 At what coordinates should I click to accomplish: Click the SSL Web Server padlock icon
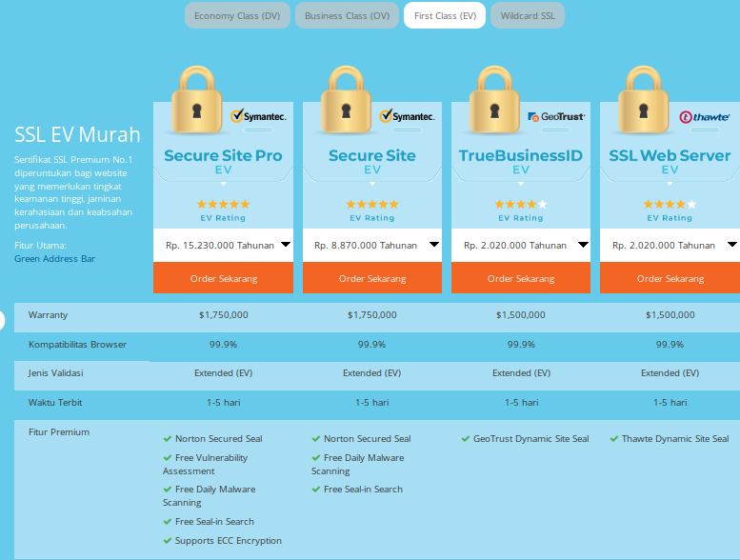pos(643,100)
